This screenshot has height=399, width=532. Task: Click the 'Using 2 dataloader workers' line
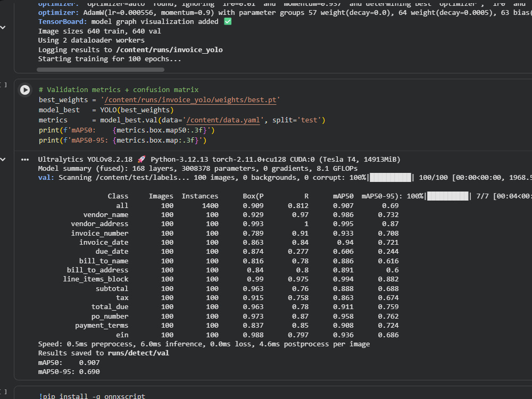point(92,40)
